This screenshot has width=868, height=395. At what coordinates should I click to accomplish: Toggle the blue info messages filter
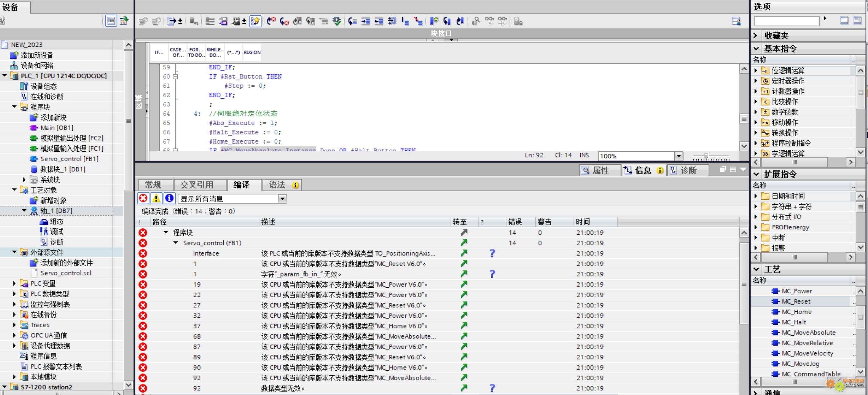coord(170,198)
